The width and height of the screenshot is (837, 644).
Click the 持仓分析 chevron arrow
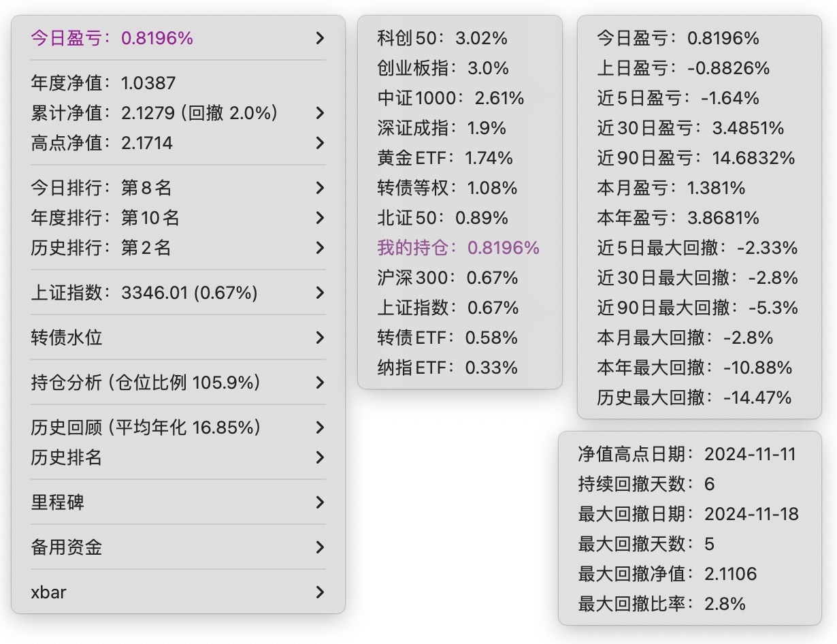click(x=320, y=383)
